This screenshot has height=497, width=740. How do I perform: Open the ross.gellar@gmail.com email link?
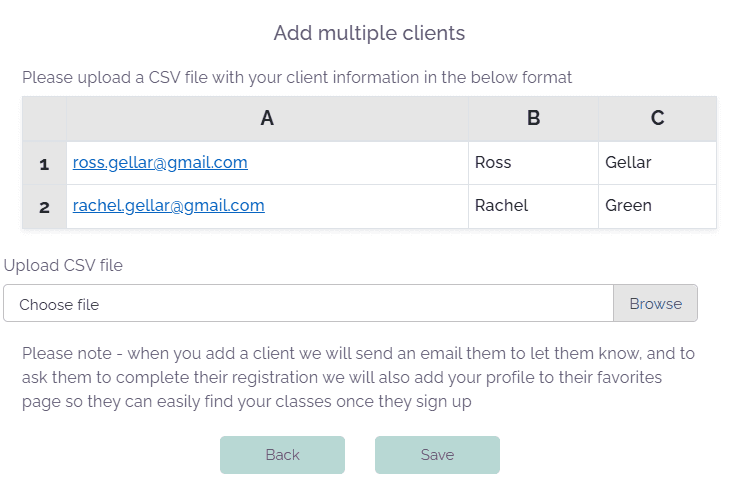click(x=160, y=162)
